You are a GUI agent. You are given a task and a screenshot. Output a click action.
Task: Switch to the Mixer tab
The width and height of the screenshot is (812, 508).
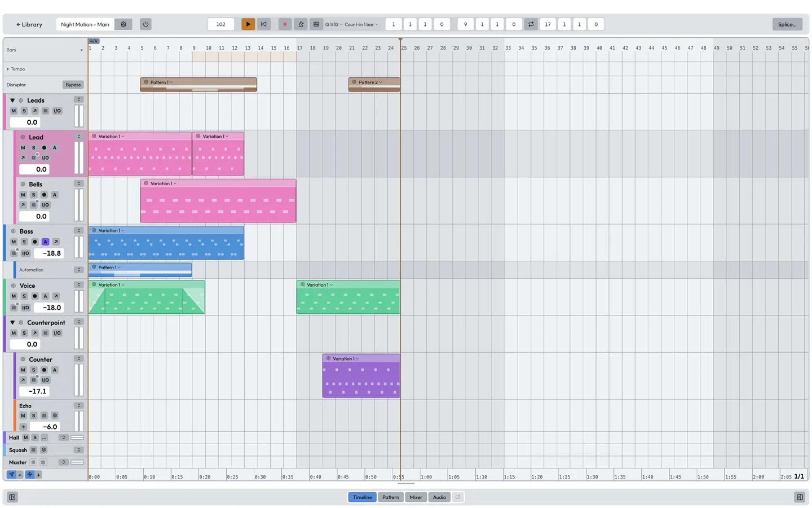tap(416, 497)
